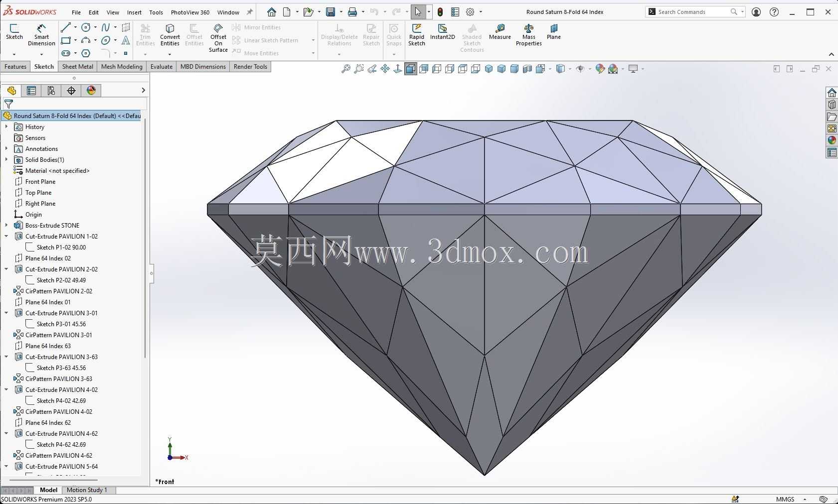Viewport: 838px width, 504px height.
Task: Open the Render Tools tab
Action: (250, 67)
